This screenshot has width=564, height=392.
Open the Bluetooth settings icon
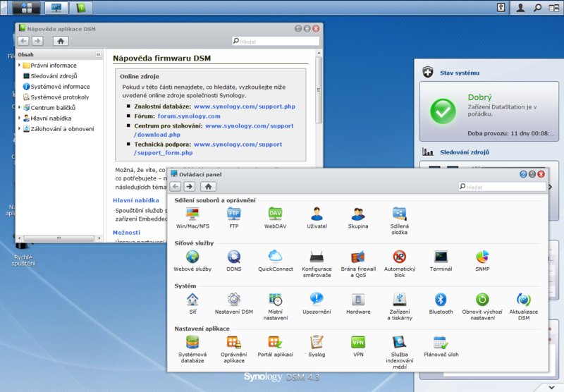pyautogui.click(x=441, y=302)
